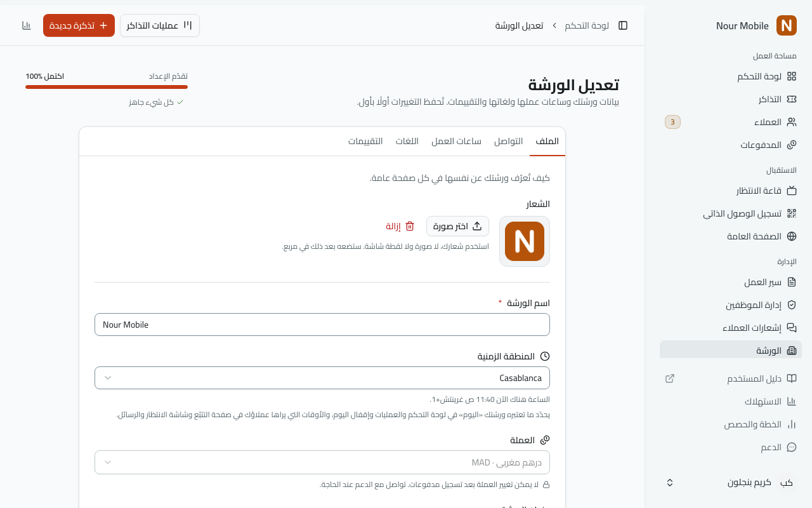Click the تقدّم الإعداد progress bar
This screenshot has width=812, height=508.
[x=107, y=87]
